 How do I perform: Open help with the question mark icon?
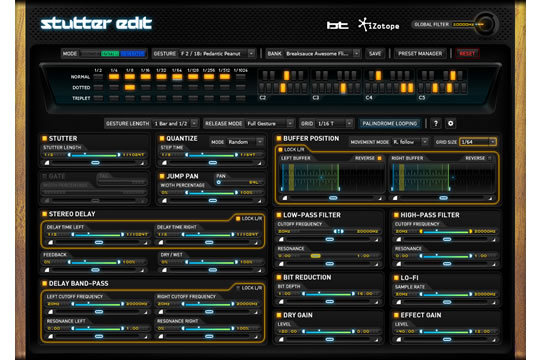[436, 123]
